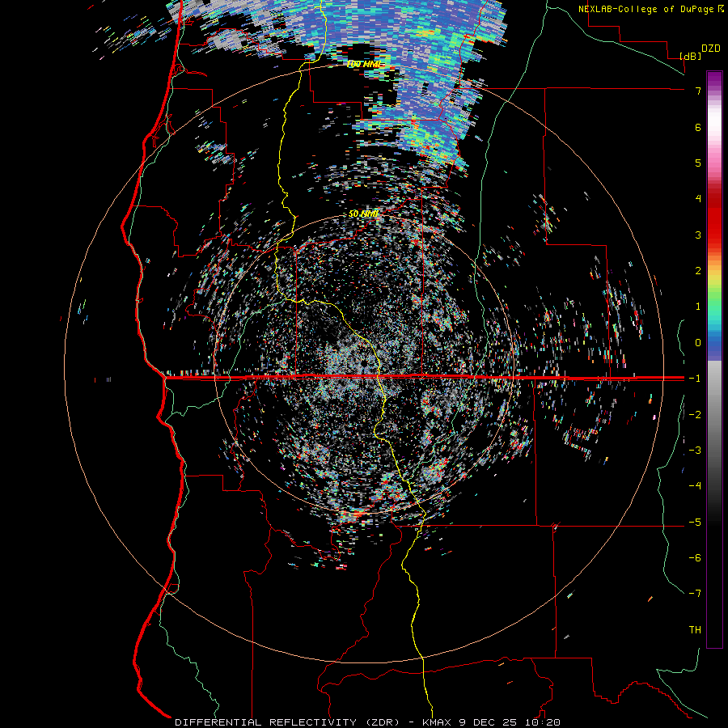Select the 7 dB scale value
728x728 pixels.
pyautogui.click(x=698, y=91)
